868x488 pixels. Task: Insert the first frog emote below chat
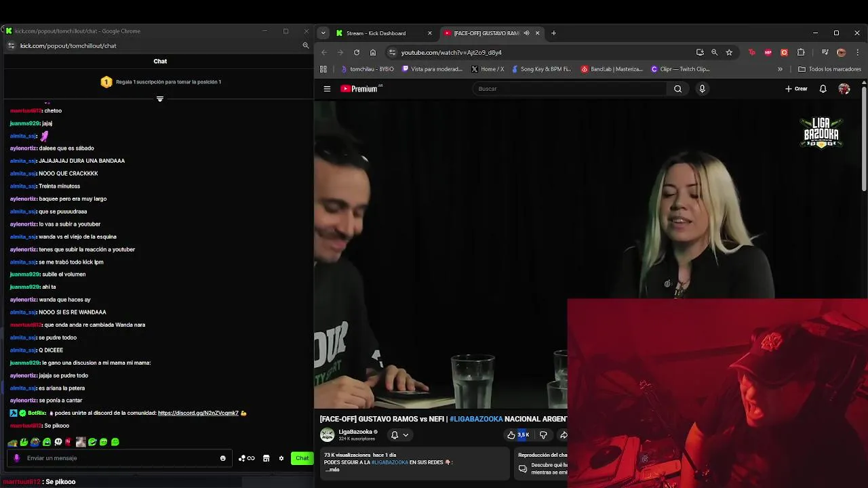click(12, 442)
